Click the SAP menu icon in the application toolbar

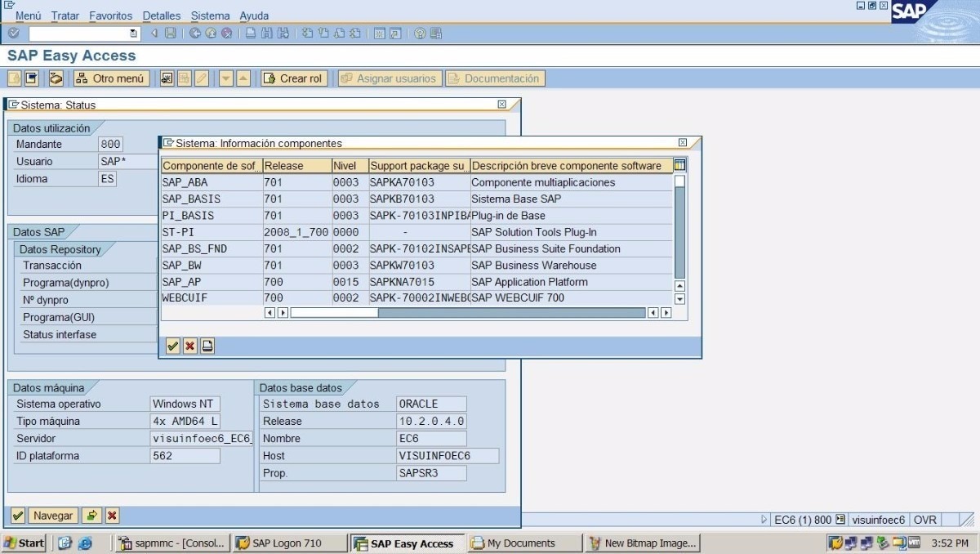(32, 78)
